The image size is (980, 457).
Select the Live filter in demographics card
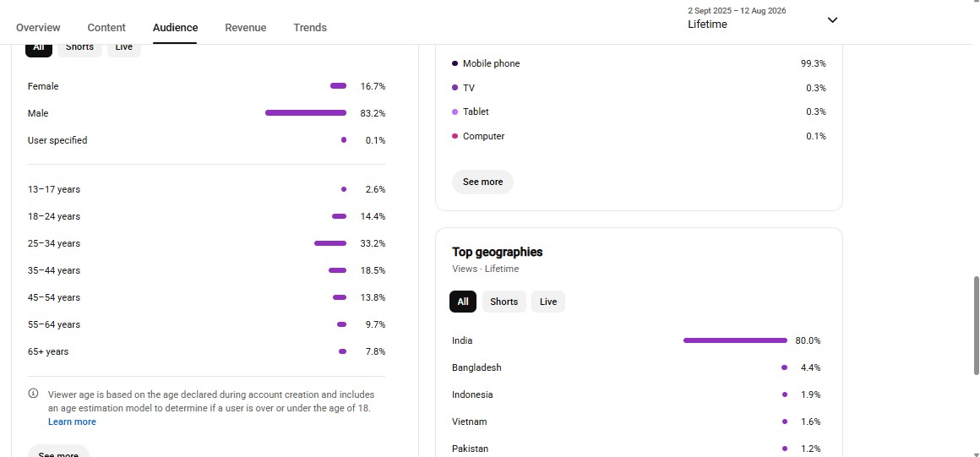click(123, 47)
